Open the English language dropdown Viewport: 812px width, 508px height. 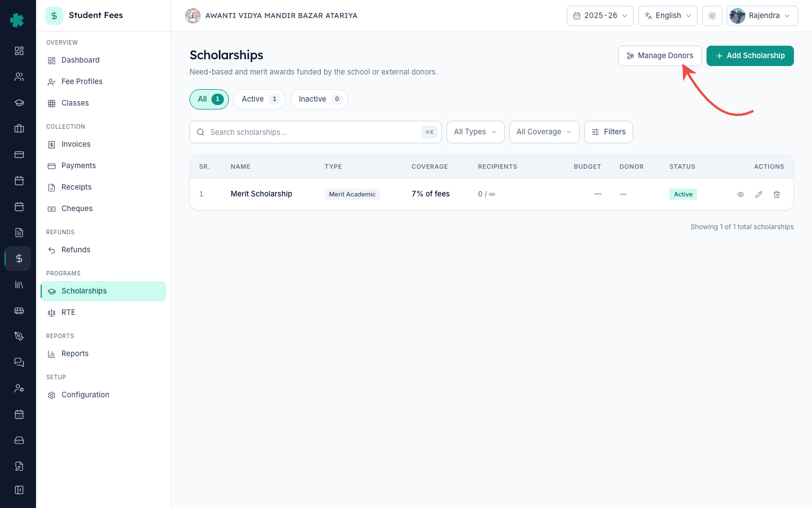point(668,16)
